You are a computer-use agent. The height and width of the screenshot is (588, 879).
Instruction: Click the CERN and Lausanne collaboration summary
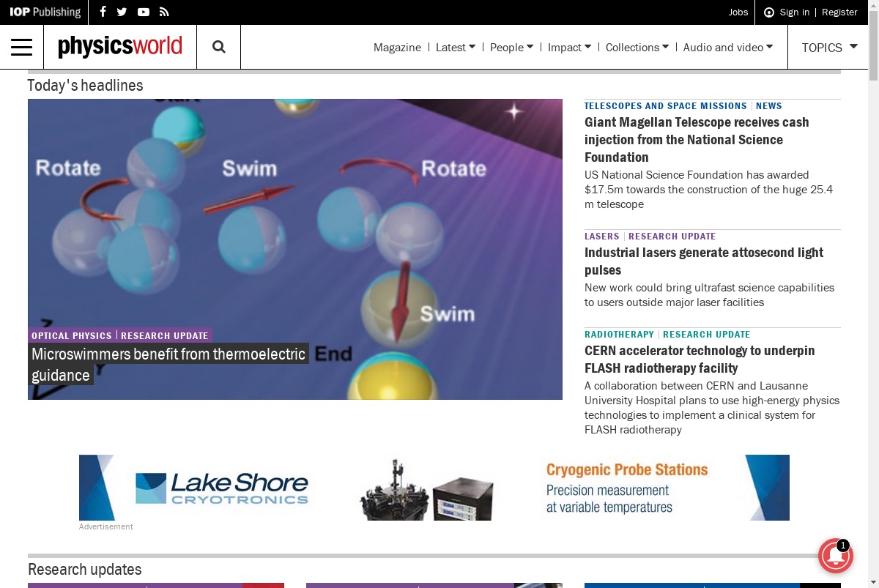(x=712, y=408)
